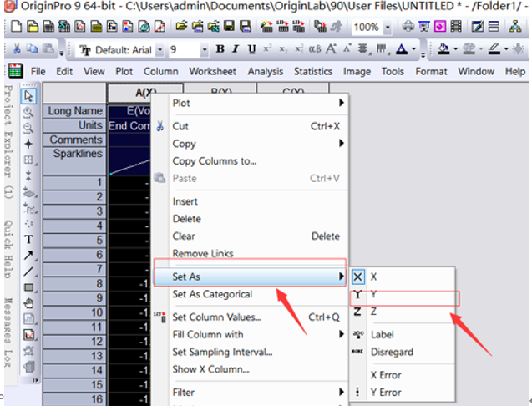Set column as Label

click(x=403, y=334)
